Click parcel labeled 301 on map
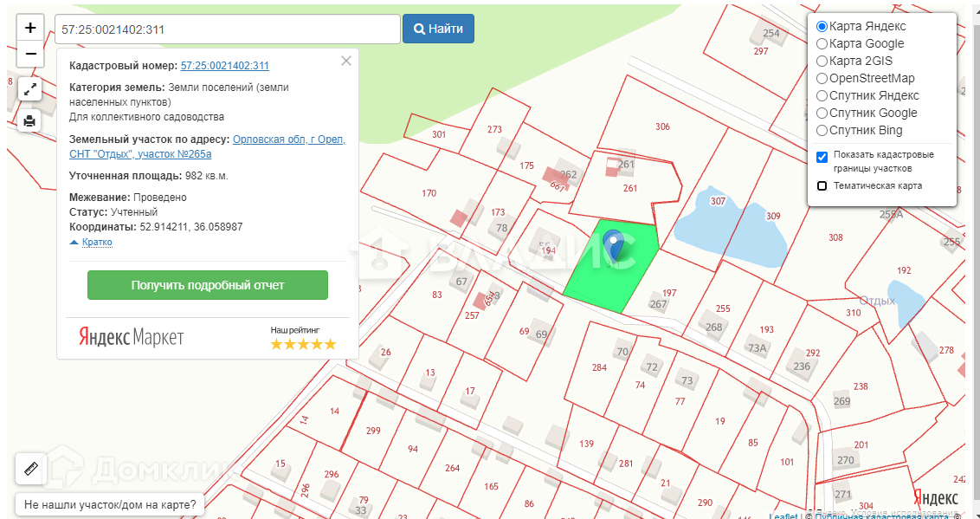 click(x=440, y=134)
